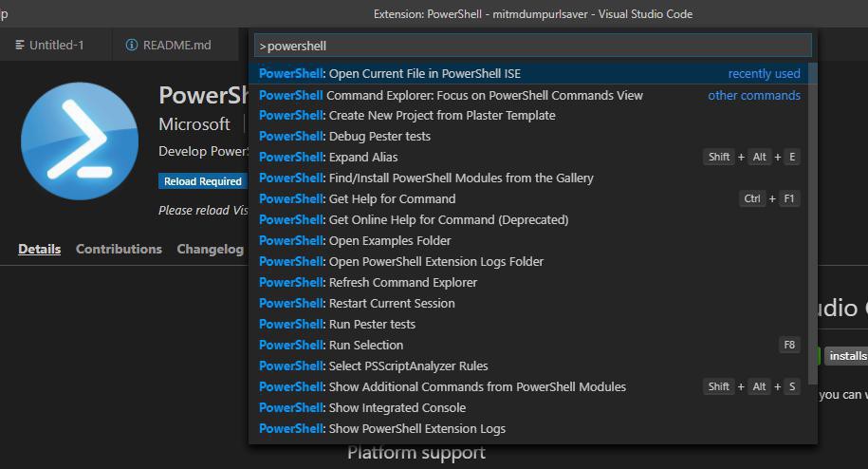
Task: Click the installs badge
Action: click(846, 356)
